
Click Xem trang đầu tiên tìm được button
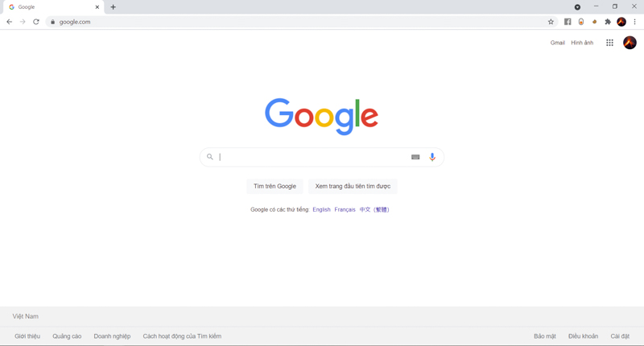click(x=353, y=187)
